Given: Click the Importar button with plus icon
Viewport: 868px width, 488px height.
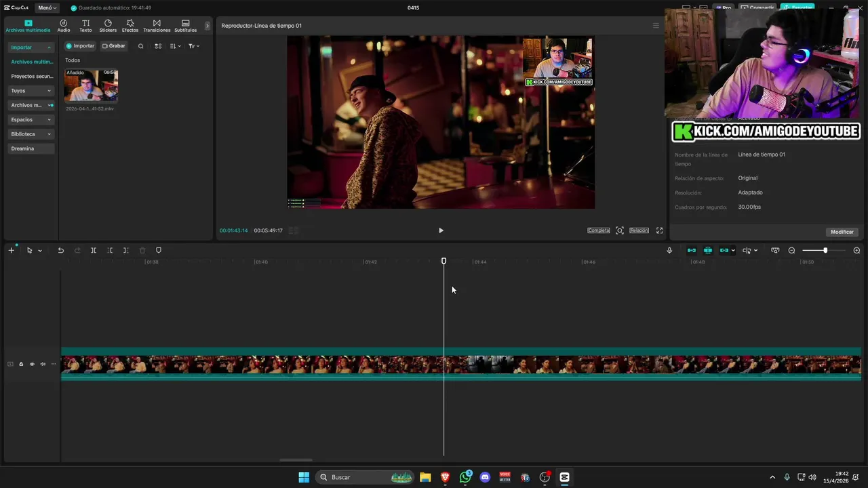Looking at the screenshot, I should [80, 46].
